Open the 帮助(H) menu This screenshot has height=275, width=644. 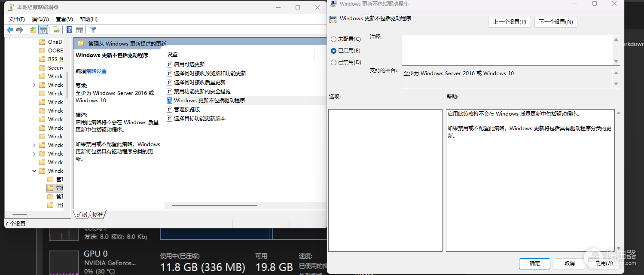(89, 19)
